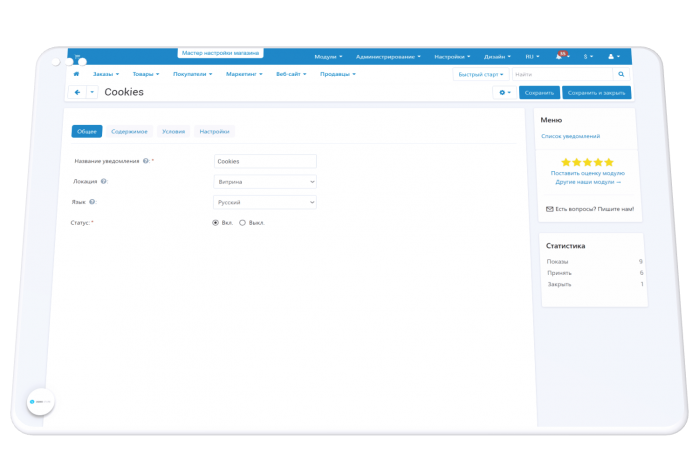Screen dimensions: 700x466
Task: Expand the Язык dropdown showing Русский
Action: tap(265, 202)
